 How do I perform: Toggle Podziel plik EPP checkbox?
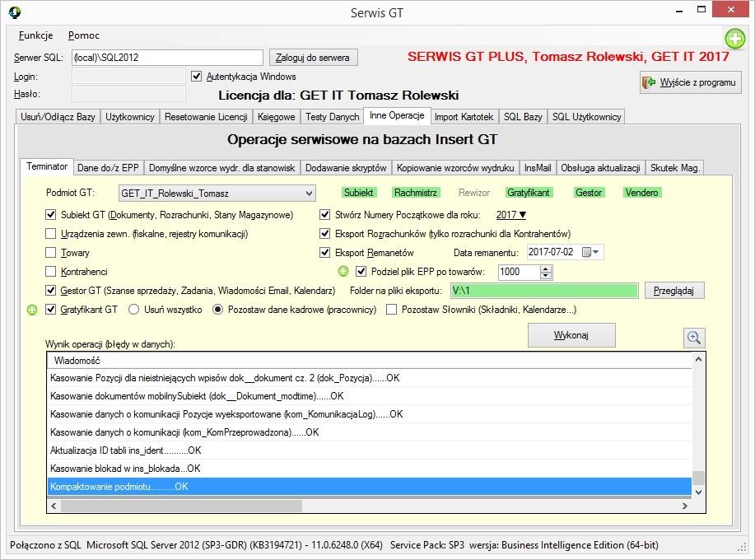coord(361,272)
